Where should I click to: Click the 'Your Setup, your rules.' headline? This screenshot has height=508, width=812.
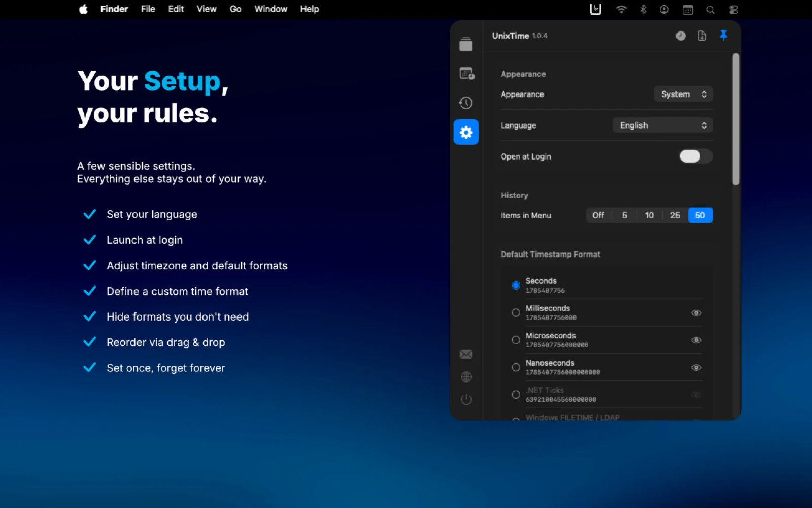coord(153,97)
